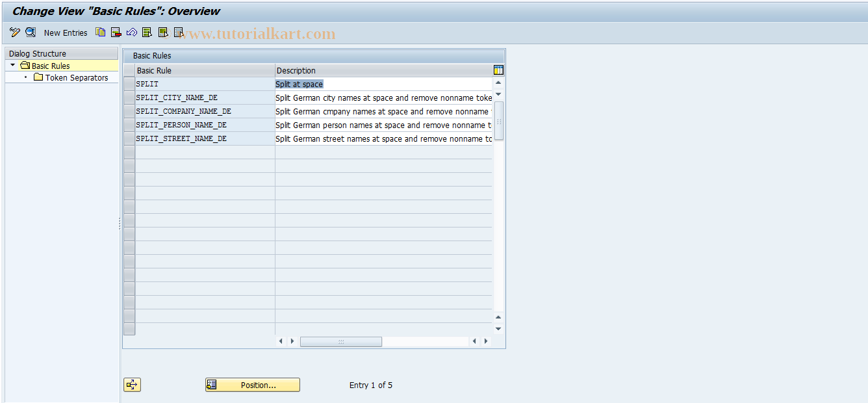Click the Select Block icon

point(162,32)
